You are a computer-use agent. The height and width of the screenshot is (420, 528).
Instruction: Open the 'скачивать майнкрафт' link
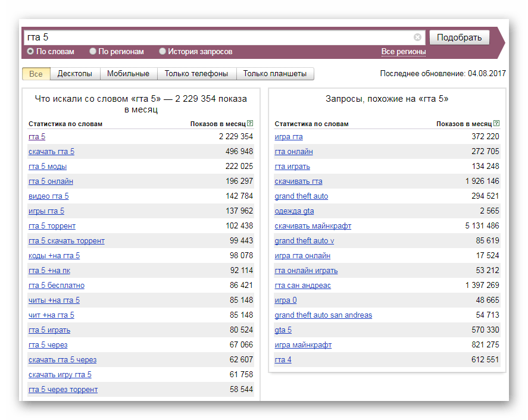point(313,226)
